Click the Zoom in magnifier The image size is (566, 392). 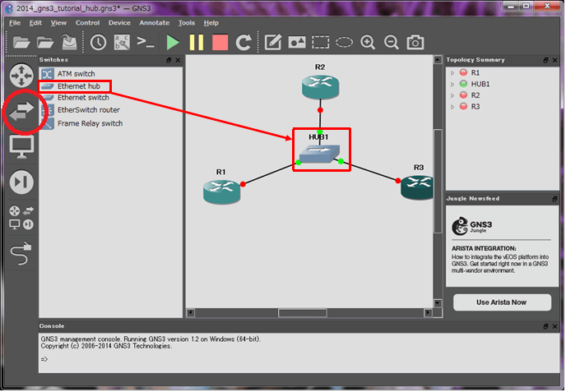(x=368, y=43)
